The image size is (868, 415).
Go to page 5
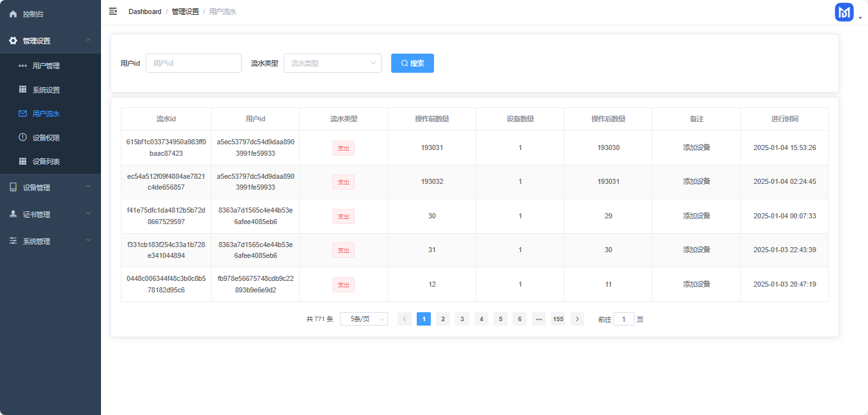tap(500, 319)
